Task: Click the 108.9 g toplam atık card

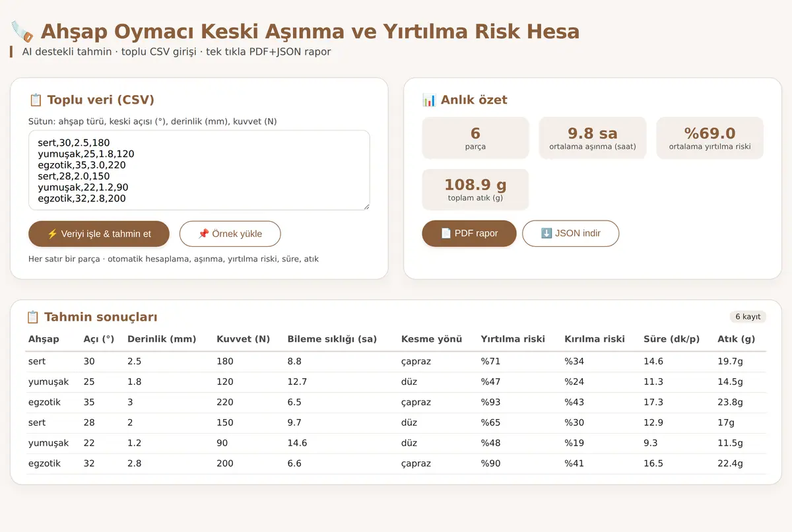Action: pos(475,189)
